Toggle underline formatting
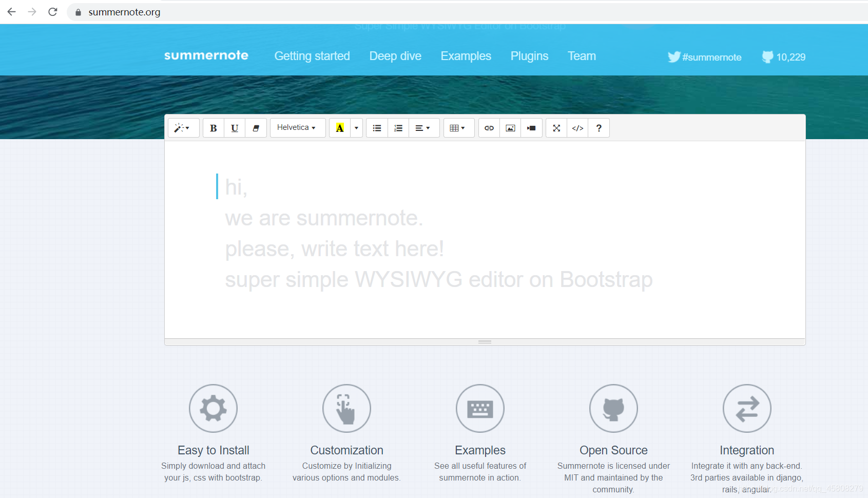This screenshot has width=868, height=498. click(x=235, y=128)
